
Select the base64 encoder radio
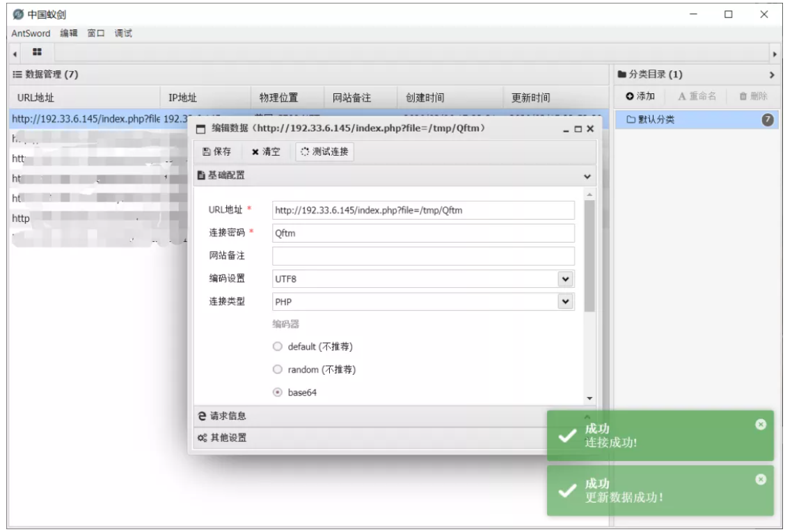tap(277, 392)
